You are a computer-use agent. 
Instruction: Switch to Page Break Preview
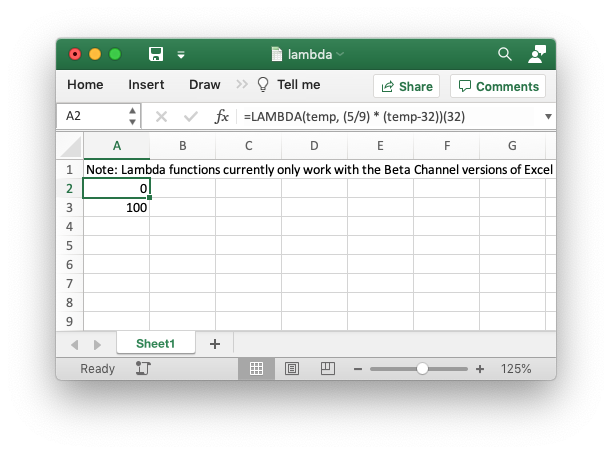327,369
